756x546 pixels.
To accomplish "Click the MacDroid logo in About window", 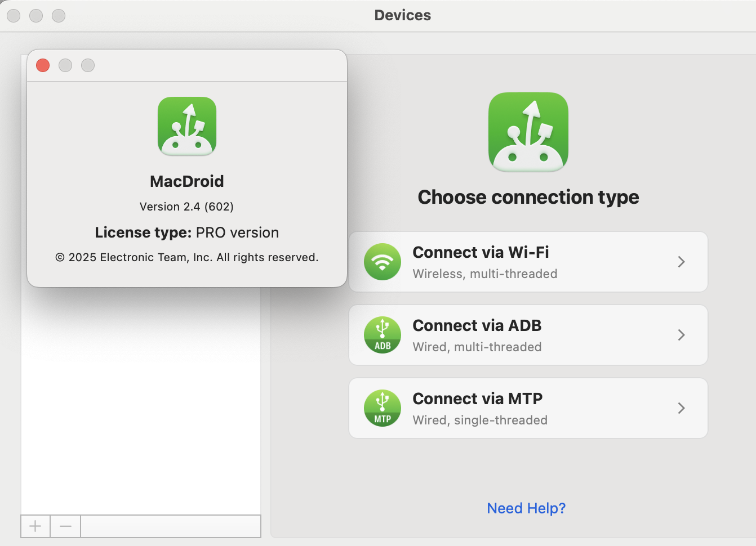I will point(187,127).
